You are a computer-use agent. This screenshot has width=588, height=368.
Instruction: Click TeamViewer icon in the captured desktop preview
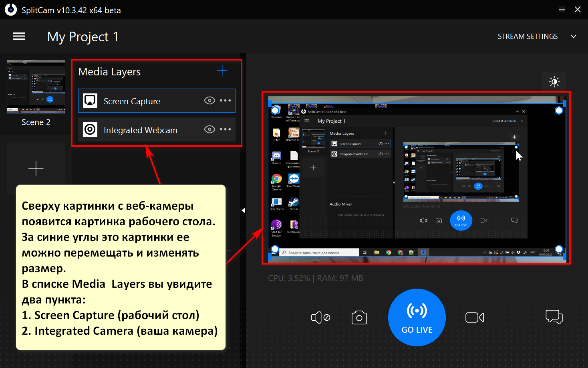point(294,179)
